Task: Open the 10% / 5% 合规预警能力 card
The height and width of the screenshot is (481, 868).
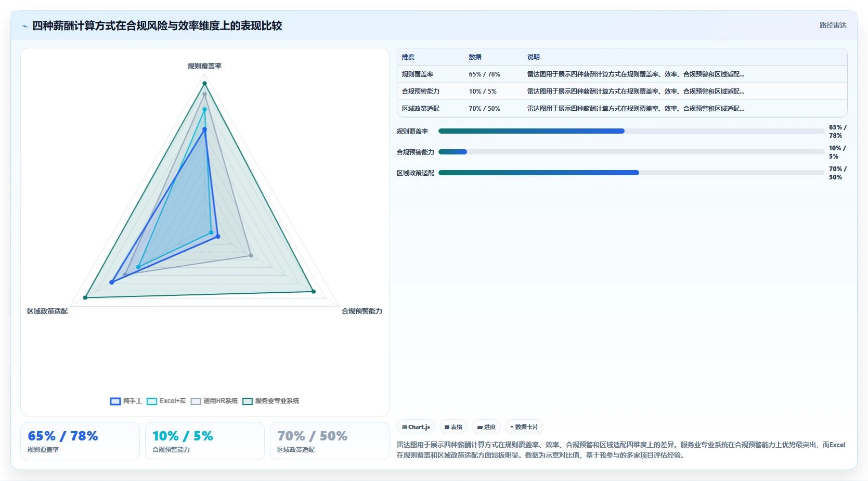Action: click(205, 441)
